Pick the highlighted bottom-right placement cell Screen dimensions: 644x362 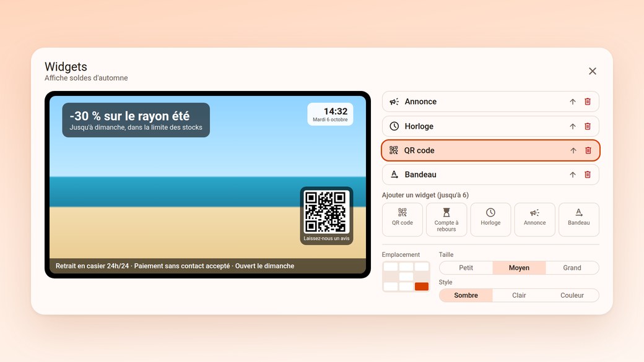click(422, 287)
